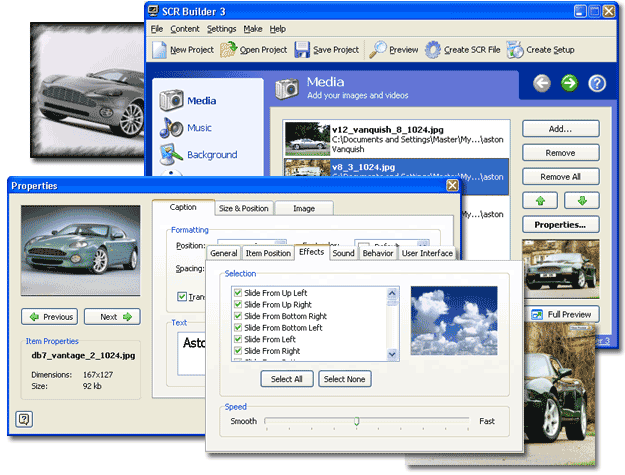The height and width of the screenshot is (475, 625).
Task: Click the Save Project floppy icon
Action: tap(302, 50)
